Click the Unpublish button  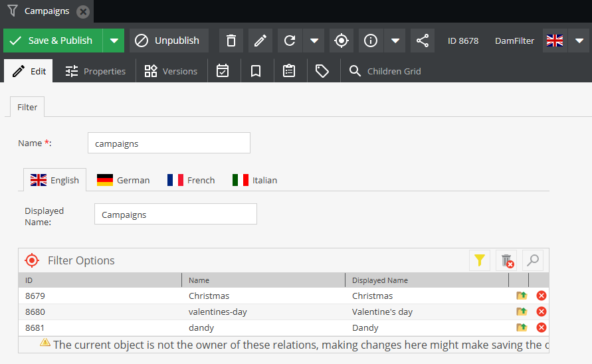pyautogui.click(x=169, y=41)
